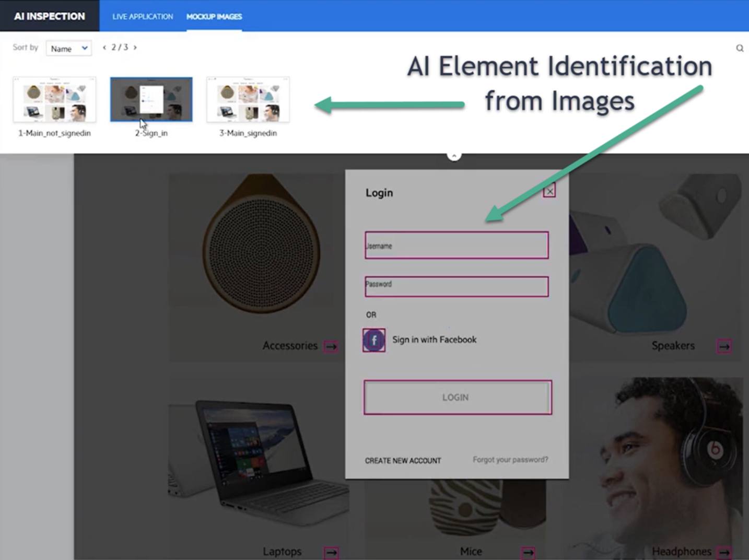Click the arrow icon next to Speakers
Image resolution: width=749 pixels, height=560 pixels.
(724, 345)
